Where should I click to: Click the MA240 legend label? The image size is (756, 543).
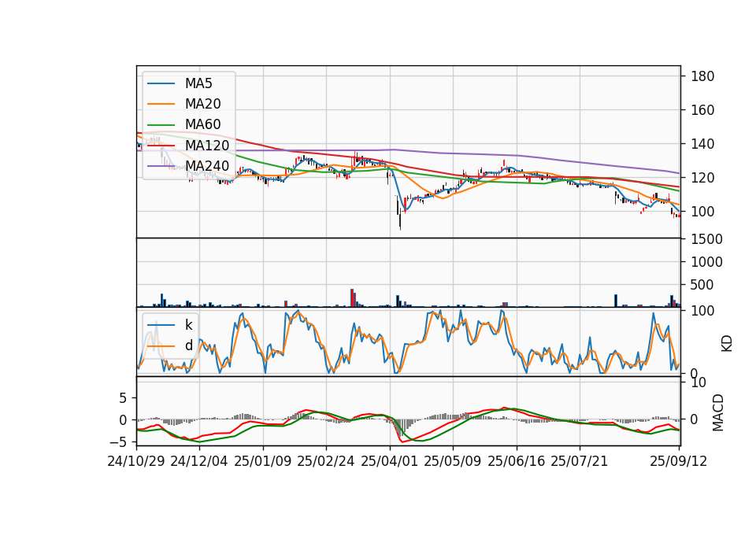click(207, 166)
